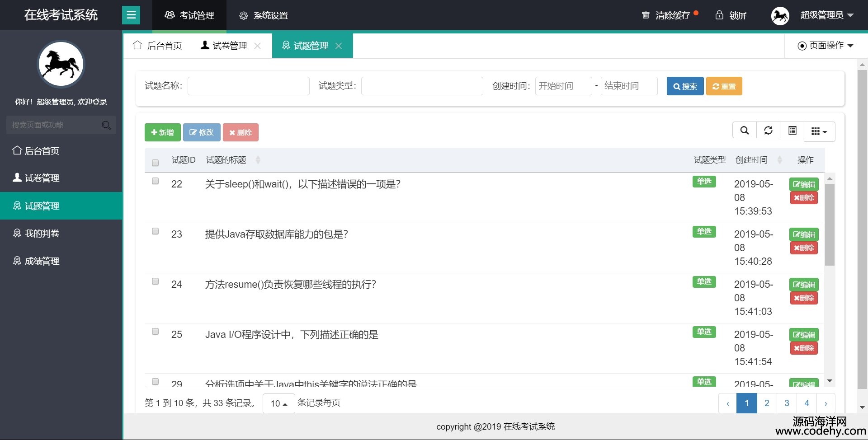The width and height of the screenshot is (868, 440).
Task: Close the 试题管理 tab
Action: pos(339,46)
